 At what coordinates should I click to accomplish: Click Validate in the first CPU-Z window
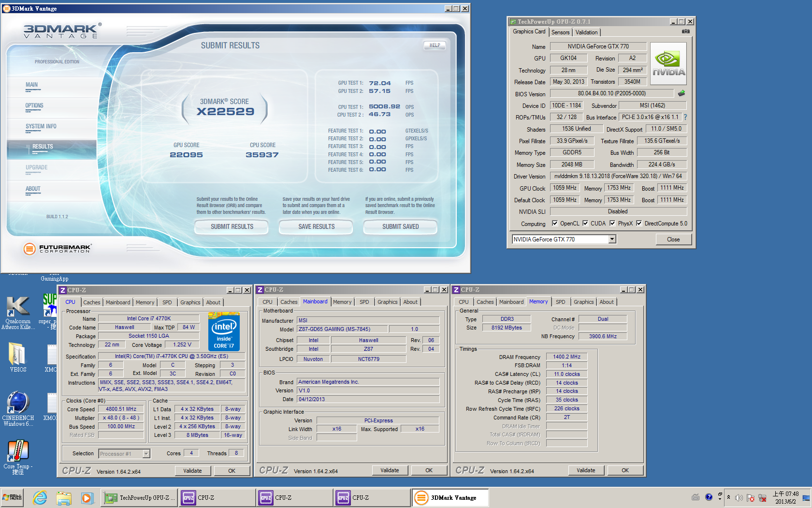coord(192,471)
